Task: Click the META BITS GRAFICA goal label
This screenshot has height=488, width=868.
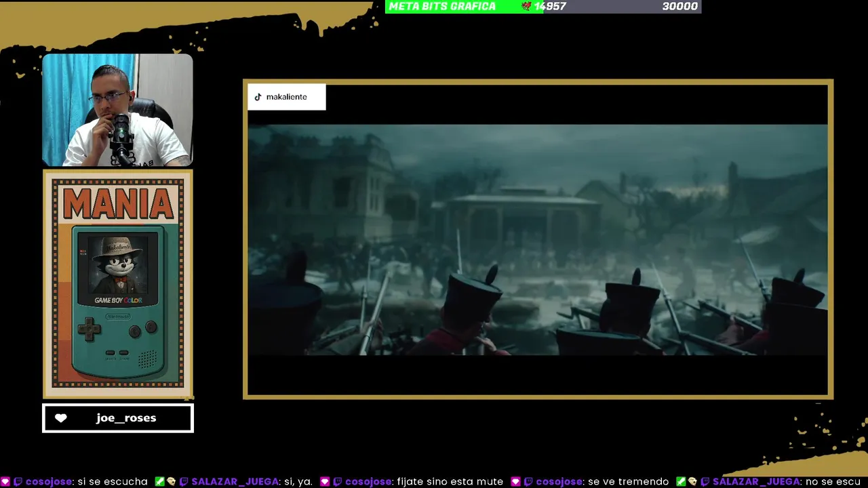Action: tap(442, 6)
